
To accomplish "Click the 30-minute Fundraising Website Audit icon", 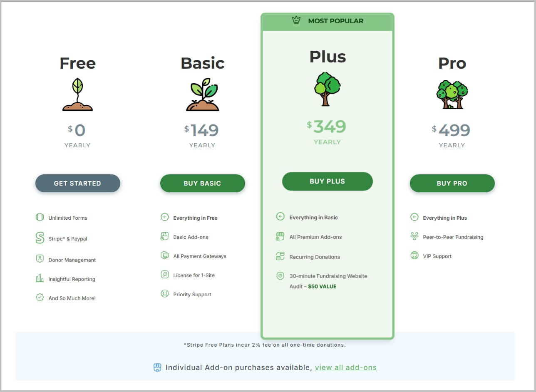I will pyautogui.click(x=280, y=275).
